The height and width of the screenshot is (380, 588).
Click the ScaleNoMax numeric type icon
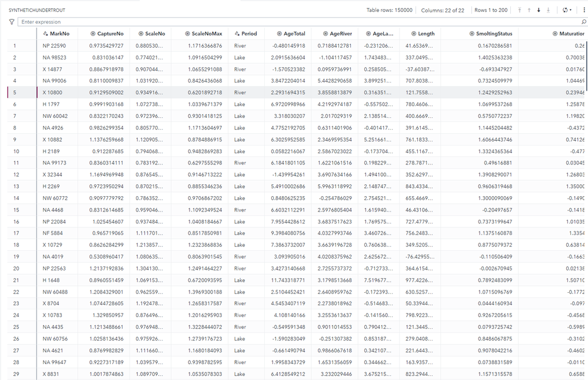(x=187, y=34)
